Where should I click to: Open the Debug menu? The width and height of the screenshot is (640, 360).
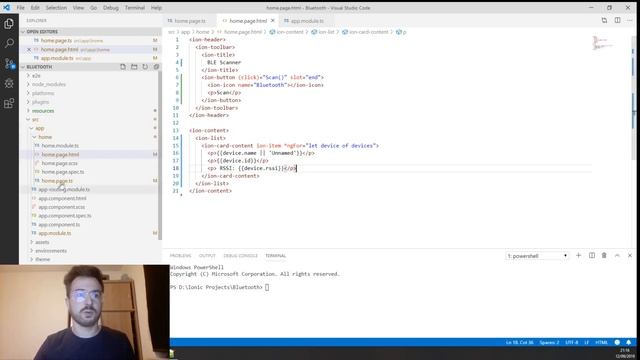click(111, 8)
